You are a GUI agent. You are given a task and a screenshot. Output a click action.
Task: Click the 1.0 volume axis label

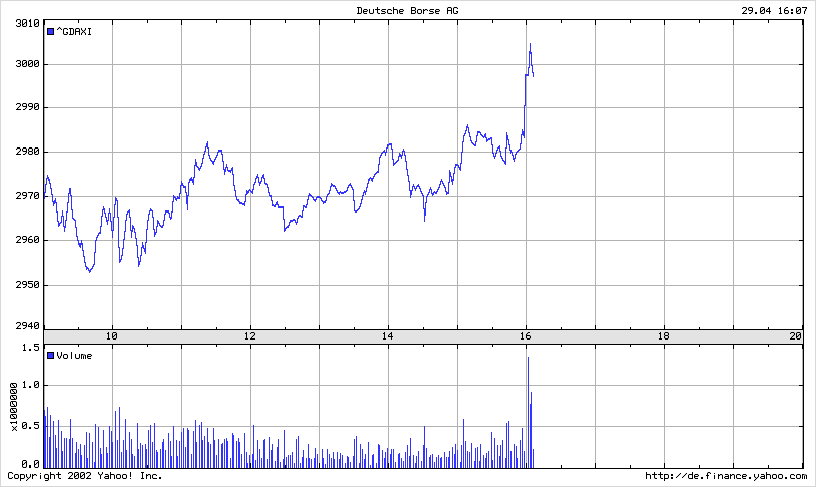31,385
